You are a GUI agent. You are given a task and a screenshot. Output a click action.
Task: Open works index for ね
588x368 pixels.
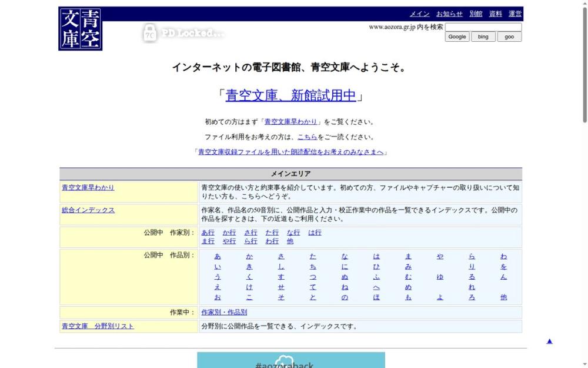[345, 287]
